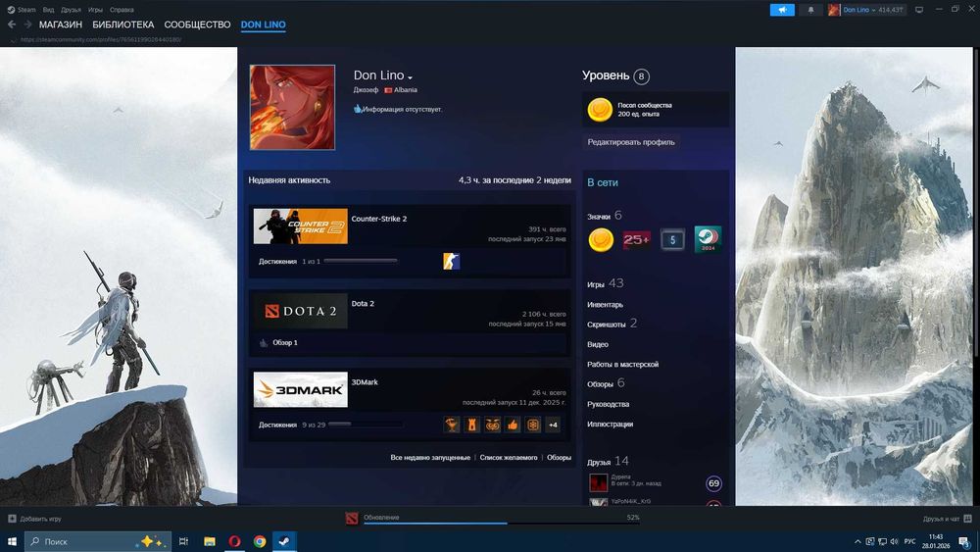Click the tower achievement icon in 3DMark
Screen dimensions: 980x552
(x=472, y=425)
